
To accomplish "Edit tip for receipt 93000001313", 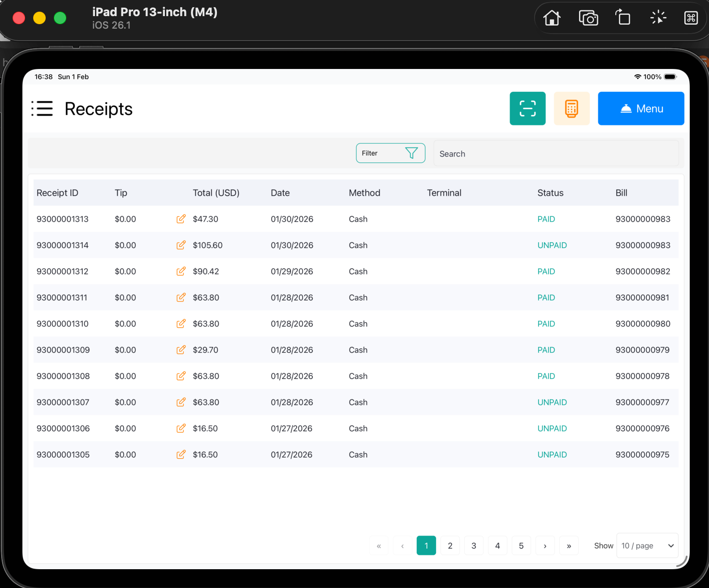I will pos(181,219).
